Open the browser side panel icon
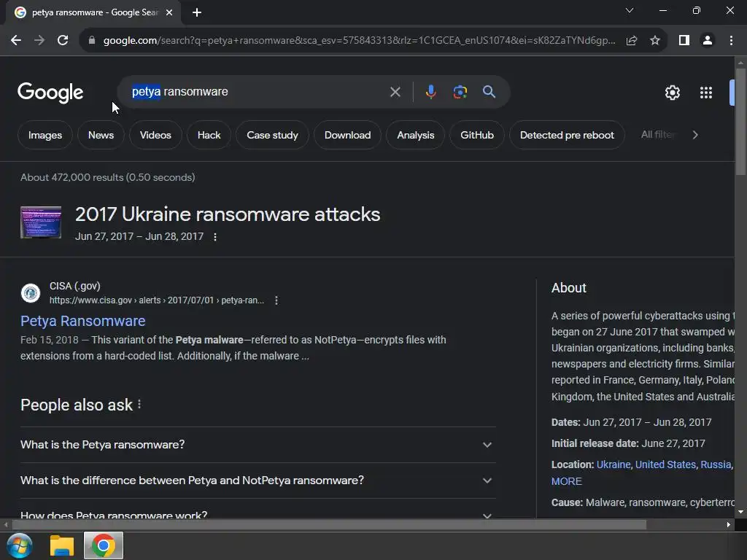747x560 pixels. [684, 41]
